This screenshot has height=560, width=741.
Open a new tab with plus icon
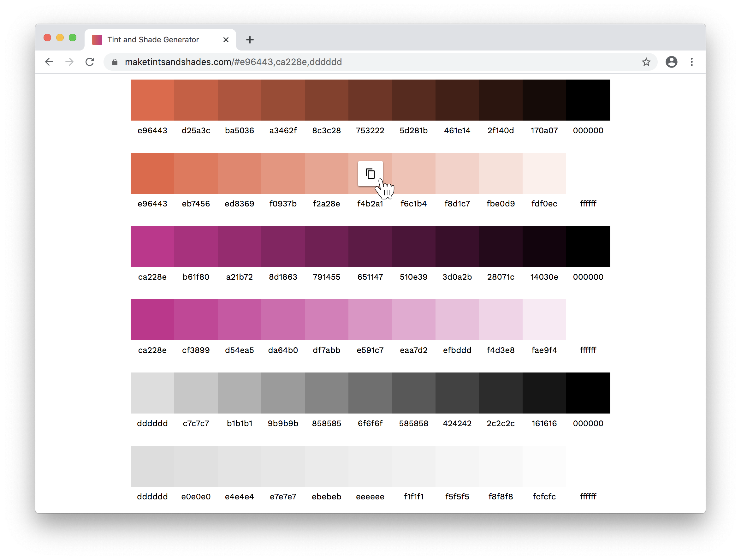(250, 40)
